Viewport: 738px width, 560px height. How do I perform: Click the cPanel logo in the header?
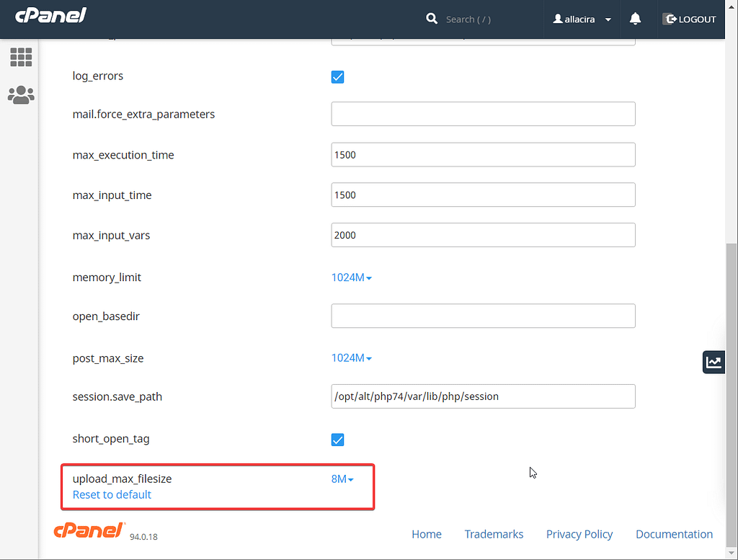pyautogui.click(x=50, y=14)
